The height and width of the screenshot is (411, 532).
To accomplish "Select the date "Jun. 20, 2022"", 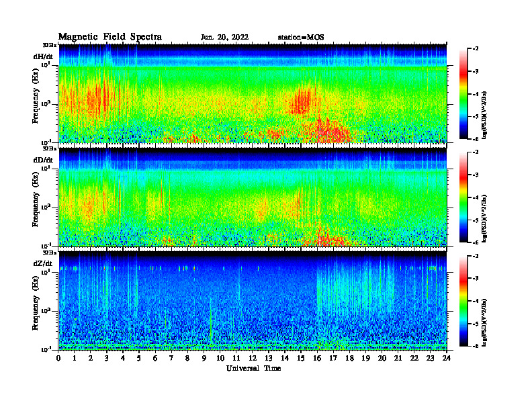I will point(224,38).
